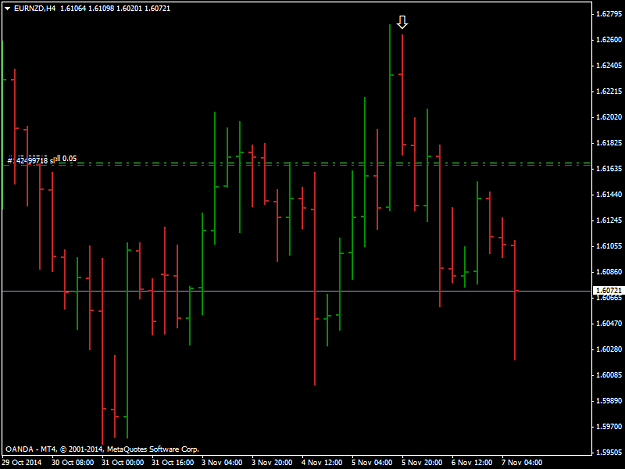
Task: Open the triangle menu beside EURNZD,H4
Action: [x=8, y=8]
